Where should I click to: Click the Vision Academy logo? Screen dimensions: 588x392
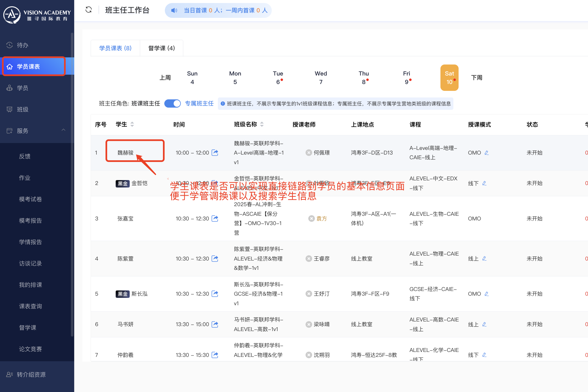37,15
